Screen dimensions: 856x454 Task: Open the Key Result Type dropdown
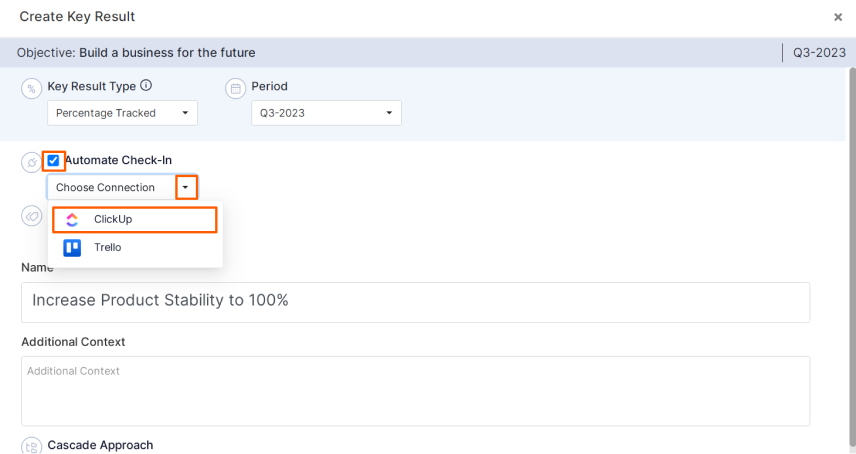[x=122, y=113]
